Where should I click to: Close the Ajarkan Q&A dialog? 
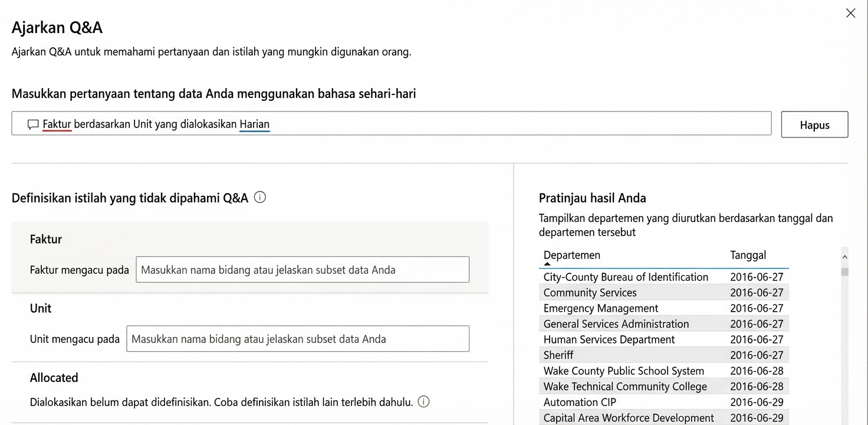(x=850, y=12)
